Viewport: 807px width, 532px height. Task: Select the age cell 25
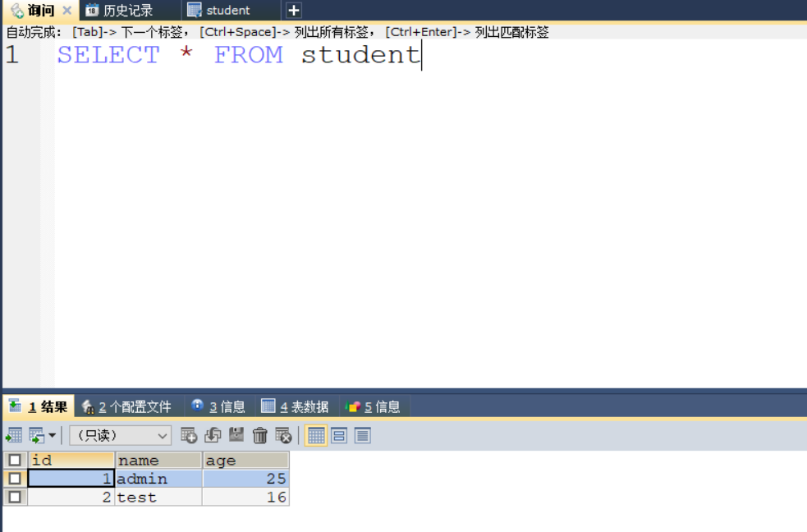pyautogui.click(x=246, y=479)
